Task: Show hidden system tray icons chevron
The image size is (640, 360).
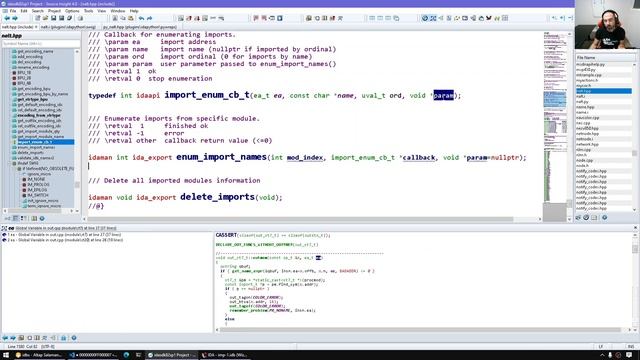Action: pyautogui.click(x=602, y=355)
